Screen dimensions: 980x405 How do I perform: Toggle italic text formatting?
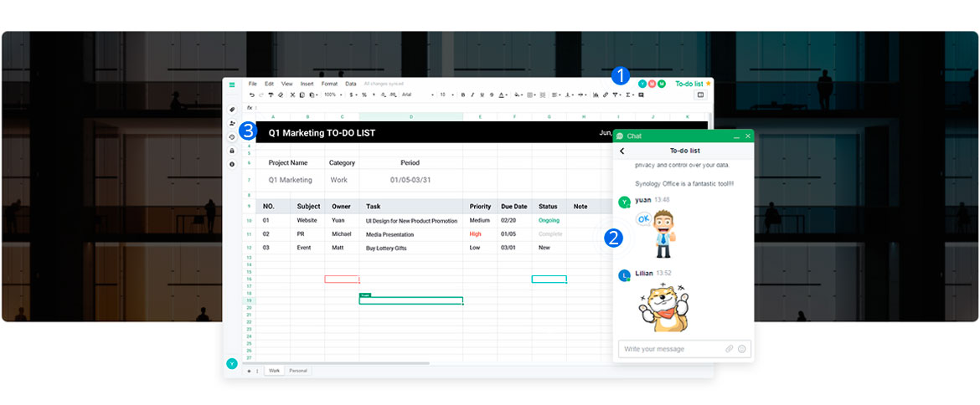pyautogui.click(x=472, y=95)
